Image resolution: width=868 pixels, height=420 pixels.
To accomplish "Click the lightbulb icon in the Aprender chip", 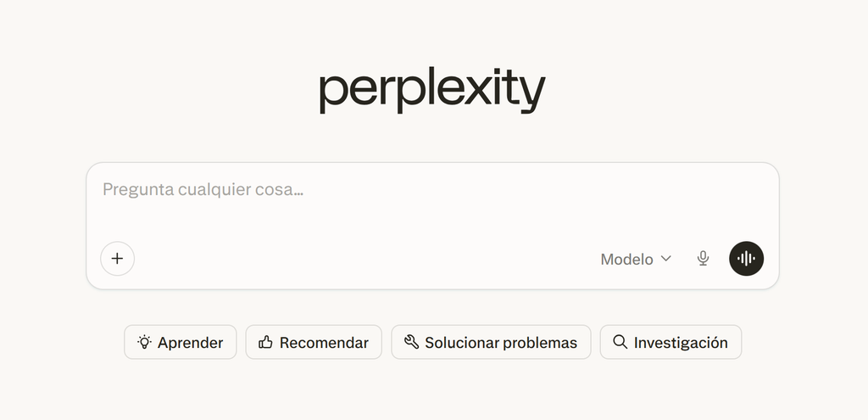I will point(144,342).
